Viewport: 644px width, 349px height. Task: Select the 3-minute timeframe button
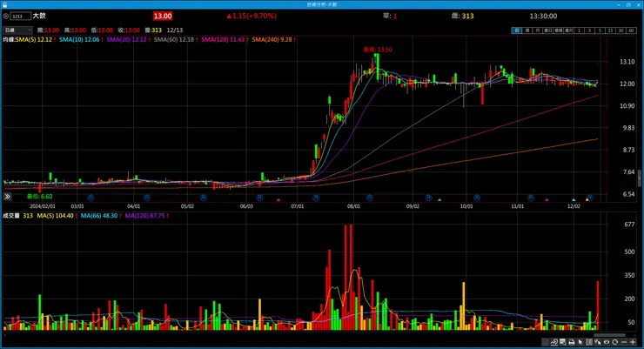589,30
